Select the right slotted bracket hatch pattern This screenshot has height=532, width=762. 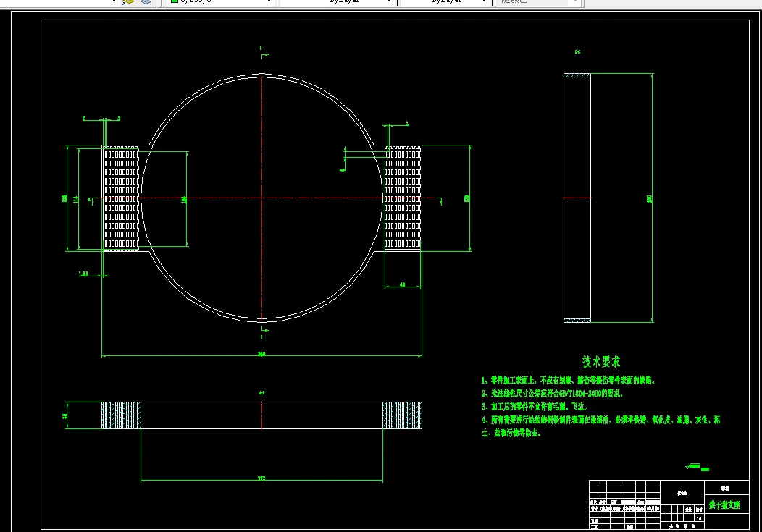403,198
